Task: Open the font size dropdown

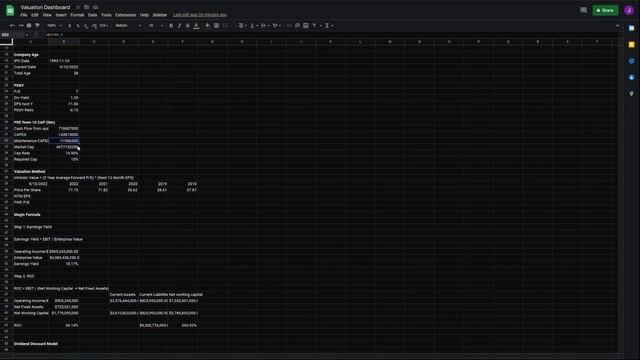Action: [x=155, y=26]
